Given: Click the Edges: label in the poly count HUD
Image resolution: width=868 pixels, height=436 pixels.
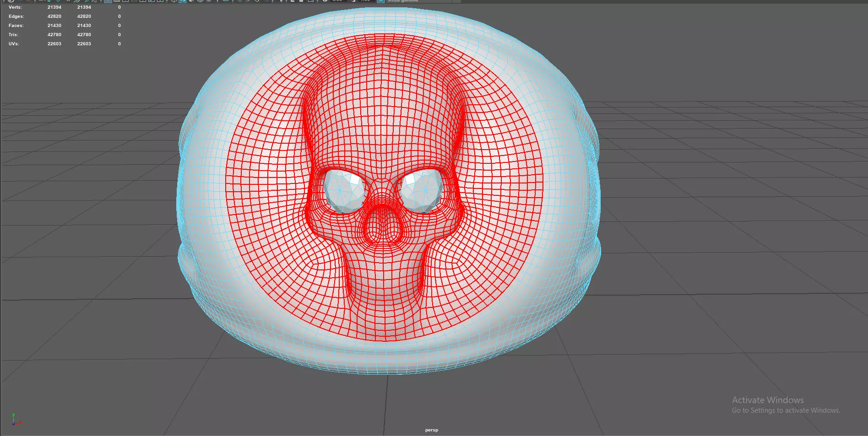Looking at the screenshot, I should (16, 16).
